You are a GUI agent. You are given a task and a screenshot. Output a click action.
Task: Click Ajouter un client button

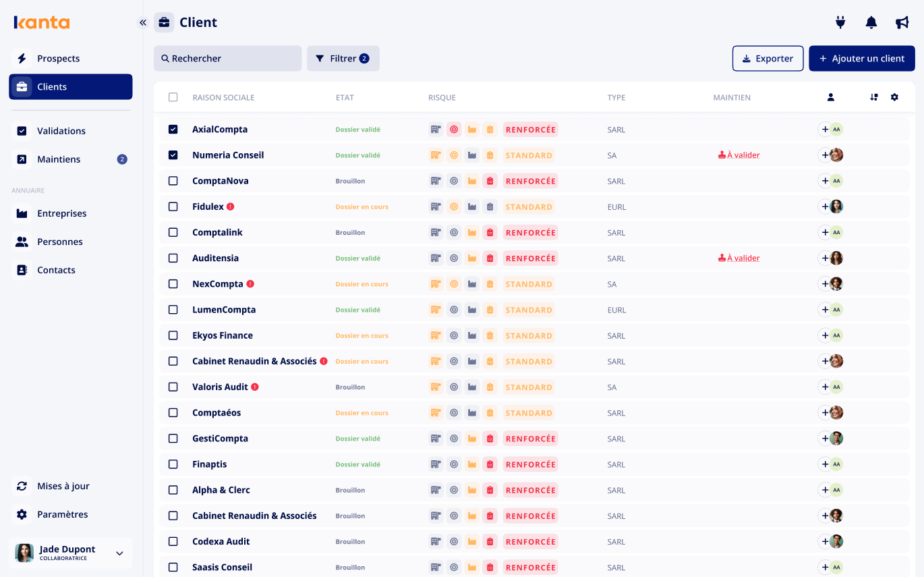(x=862, y=59)
